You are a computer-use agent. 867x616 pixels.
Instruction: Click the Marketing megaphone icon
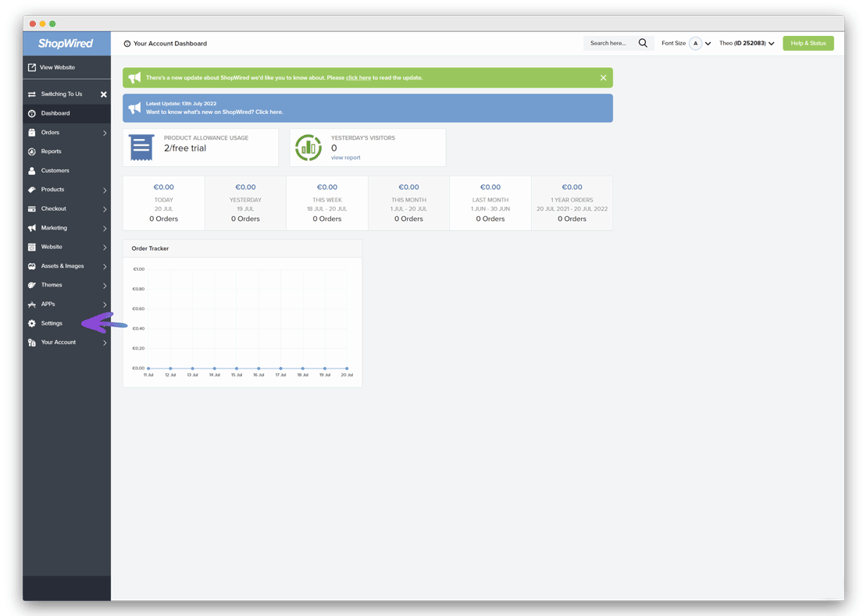point(31,227)
